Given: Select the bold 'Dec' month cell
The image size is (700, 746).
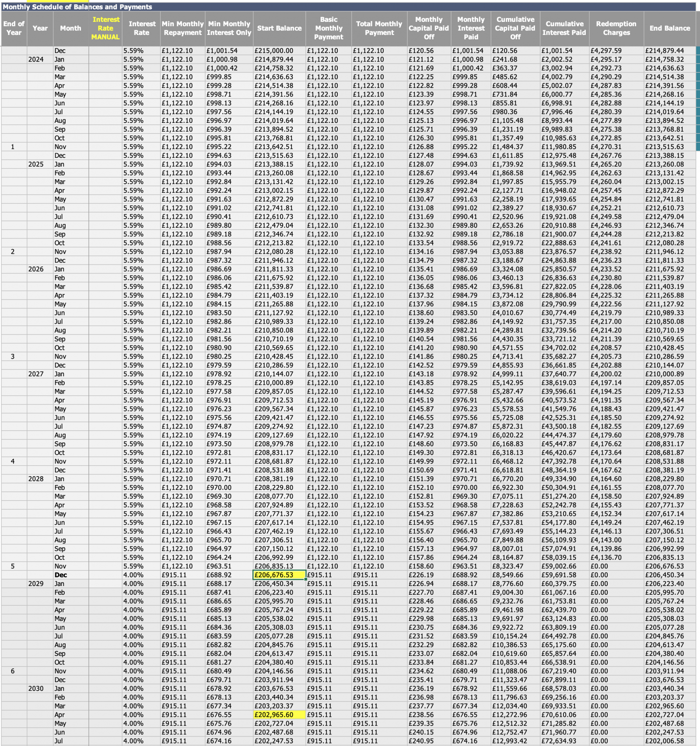Looking at the screenshot, I should [70, 575].
